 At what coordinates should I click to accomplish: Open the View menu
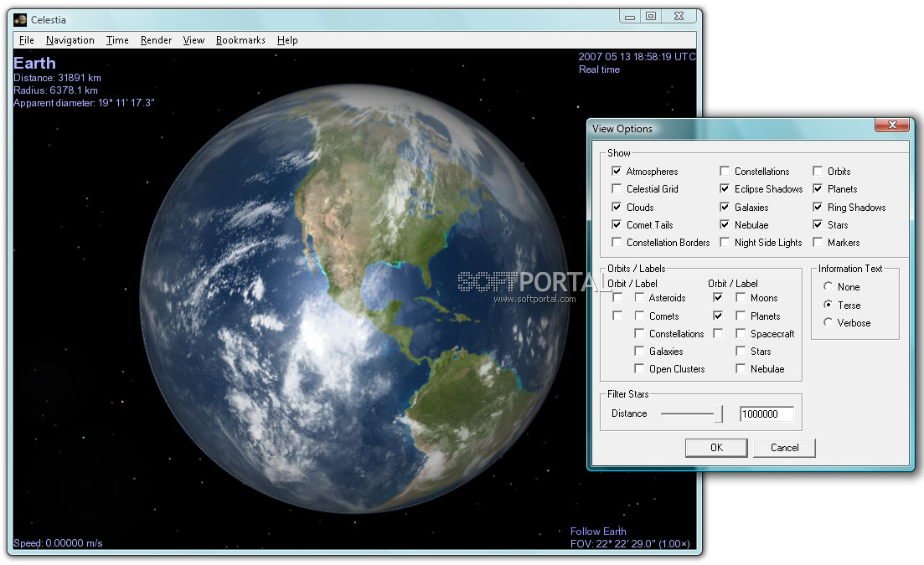[x=194, y=40]
